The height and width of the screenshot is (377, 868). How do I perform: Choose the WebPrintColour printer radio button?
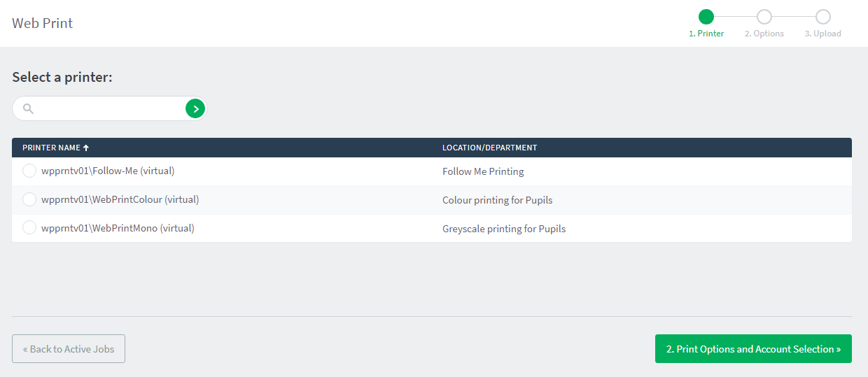29,199
